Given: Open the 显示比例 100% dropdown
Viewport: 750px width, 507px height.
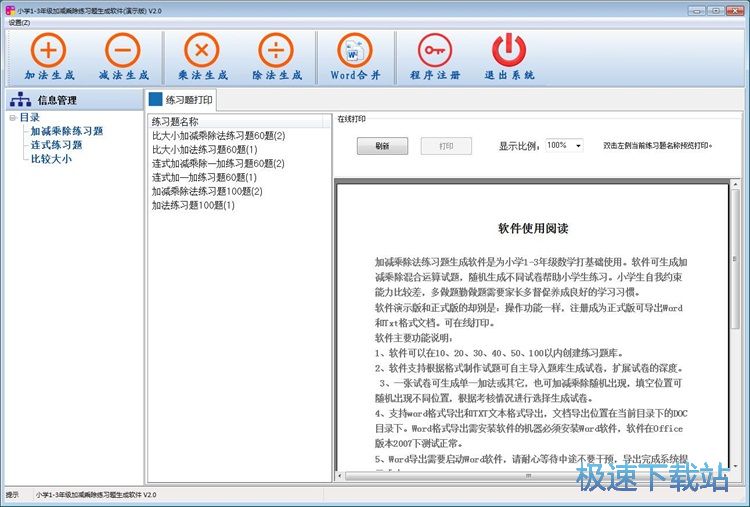Looking at the screenshot, I should pos(578,145).
